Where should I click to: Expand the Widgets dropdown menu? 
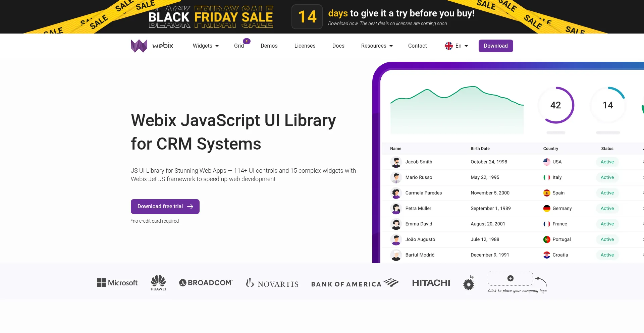(205, 46)
